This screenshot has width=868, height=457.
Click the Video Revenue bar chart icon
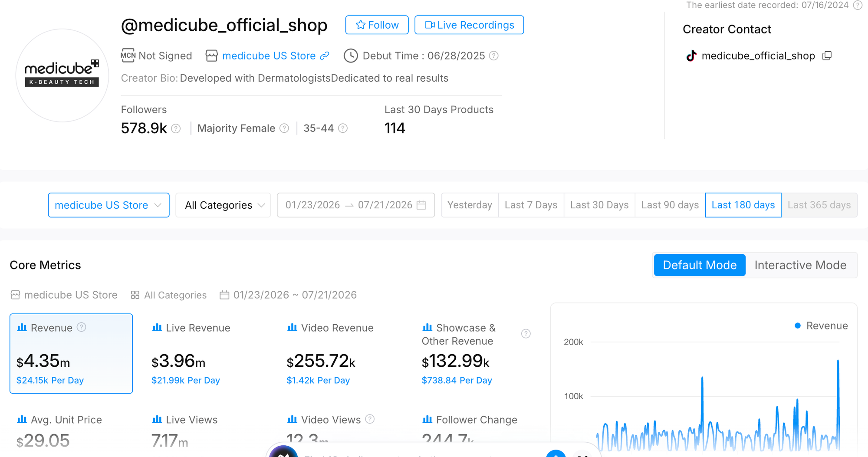click(x=292, y=328)
